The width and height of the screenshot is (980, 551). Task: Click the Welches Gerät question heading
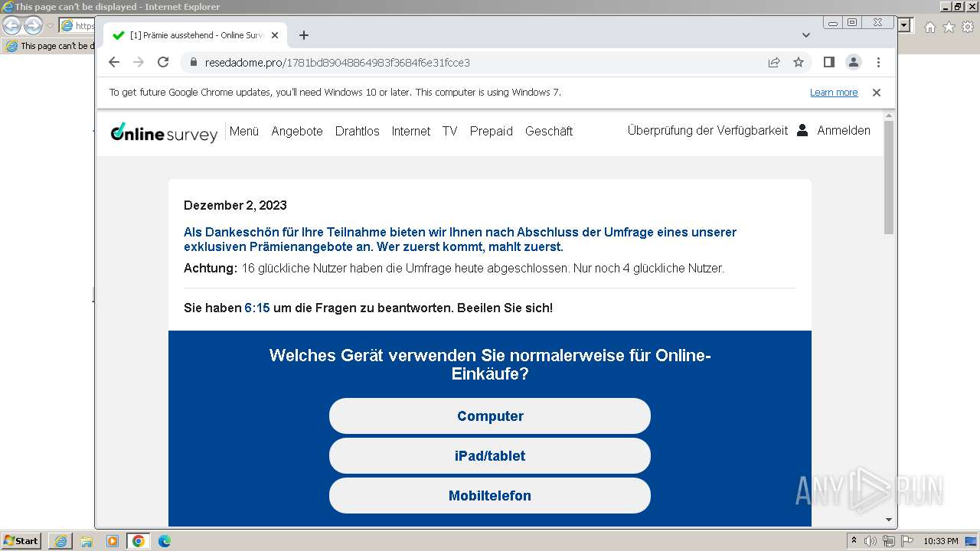tap(490, 365)
